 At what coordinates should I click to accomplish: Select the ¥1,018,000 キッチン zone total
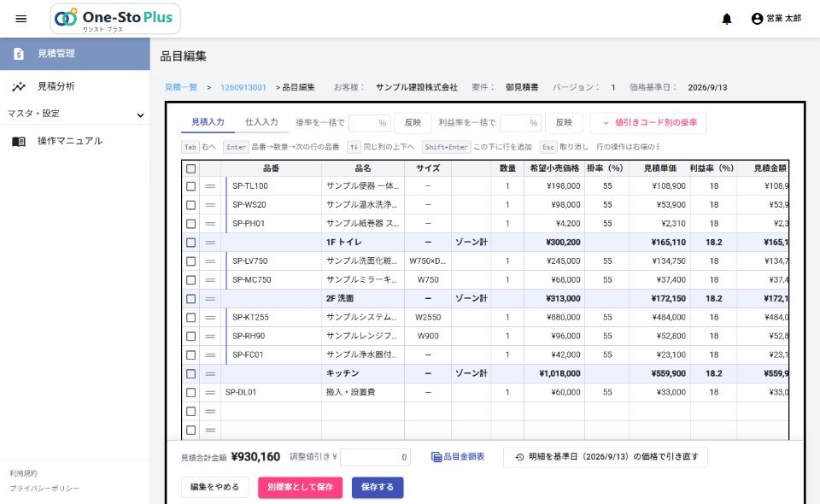pos(554,374)
